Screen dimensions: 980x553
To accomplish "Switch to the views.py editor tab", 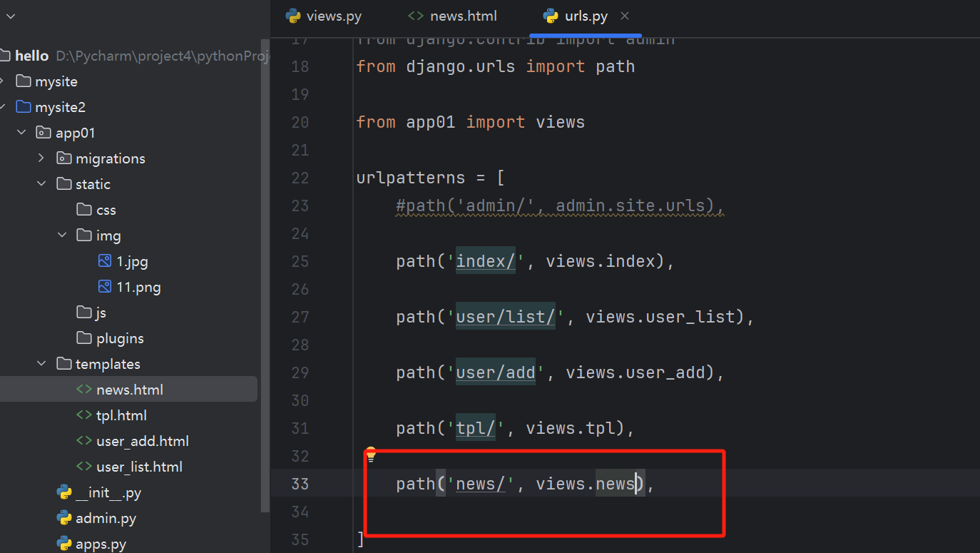I will (324, 16).
